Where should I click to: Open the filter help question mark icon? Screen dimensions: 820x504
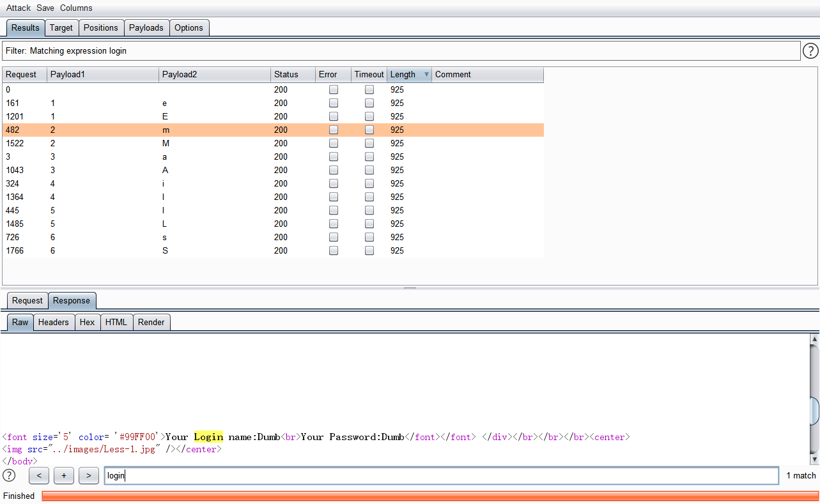coord(810,51)
